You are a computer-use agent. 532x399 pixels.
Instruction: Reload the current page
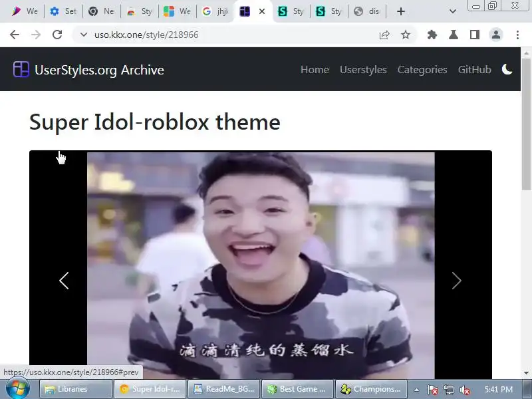(57, 35)
